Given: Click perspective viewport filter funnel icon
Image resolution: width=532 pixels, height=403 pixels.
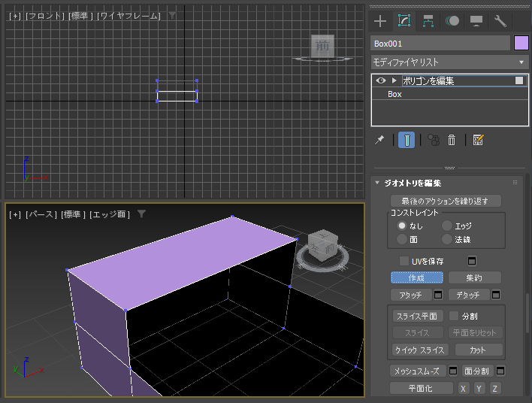Looking at the screenshot, I should coord(141,214).
